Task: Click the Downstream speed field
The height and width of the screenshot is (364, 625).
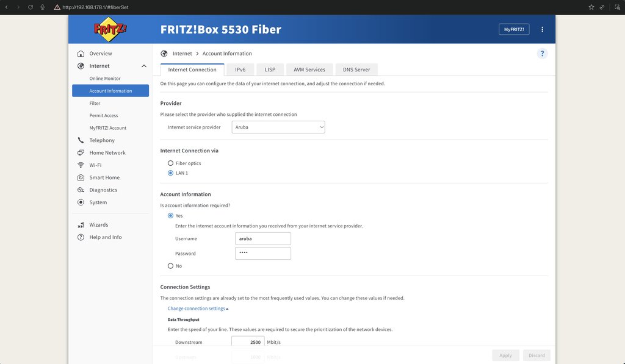Action: [x=248, y=342]
